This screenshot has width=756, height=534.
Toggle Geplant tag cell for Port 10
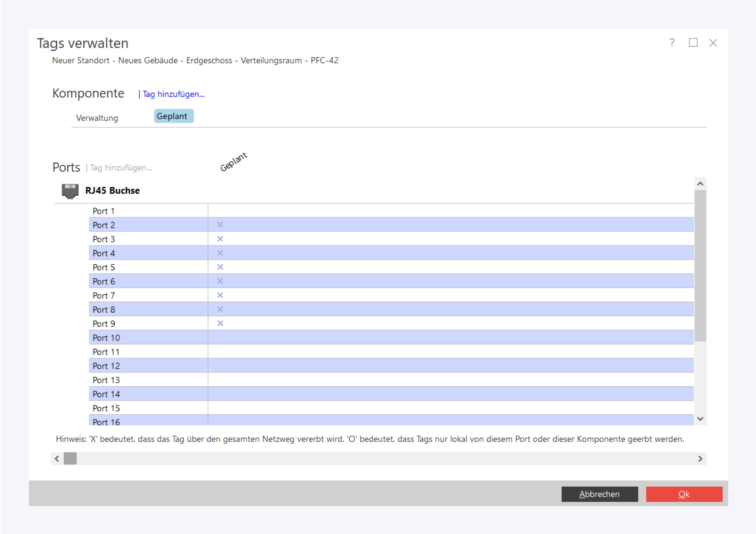(x=220, y=338)
